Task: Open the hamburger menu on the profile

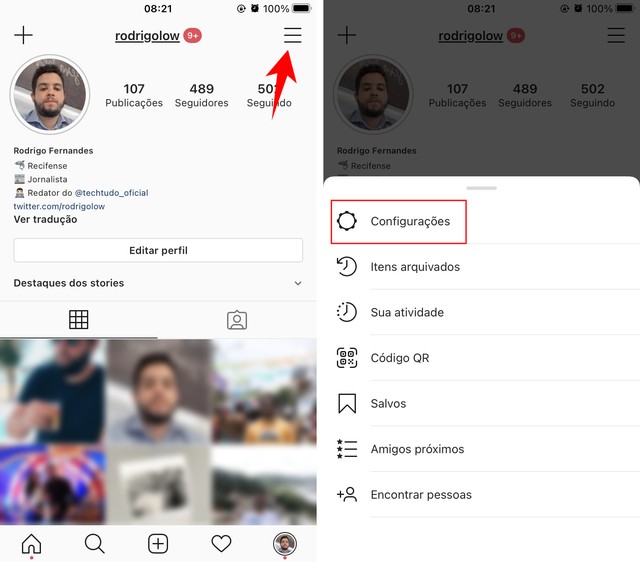Action: 293,35
